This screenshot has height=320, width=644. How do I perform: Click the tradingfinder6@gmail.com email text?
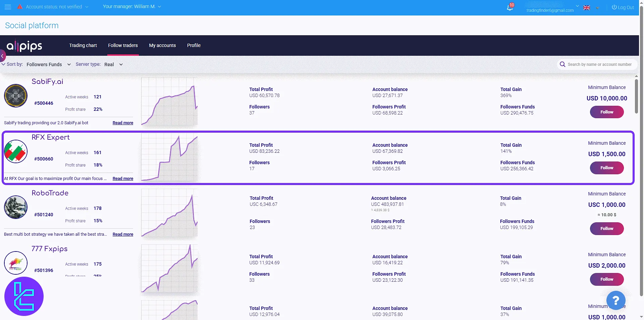(550, 10)
